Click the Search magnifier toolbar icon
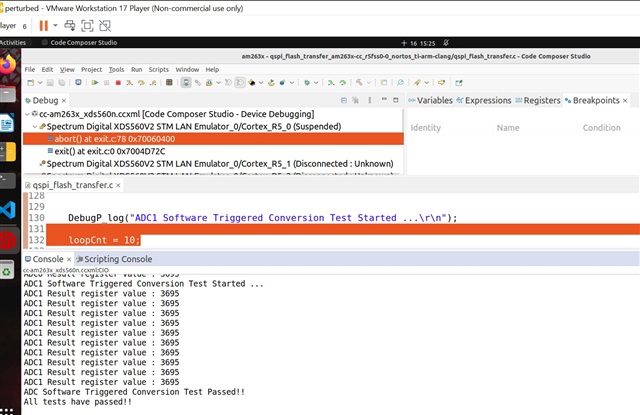Screen dimensions: 640x415 click(x=400, y=82)
